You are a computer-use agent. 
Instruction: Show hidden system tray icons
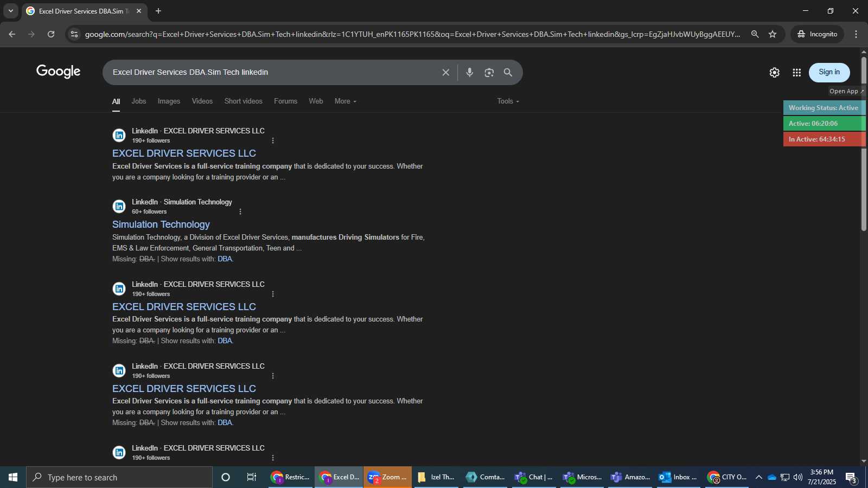[x=758, y=477]
